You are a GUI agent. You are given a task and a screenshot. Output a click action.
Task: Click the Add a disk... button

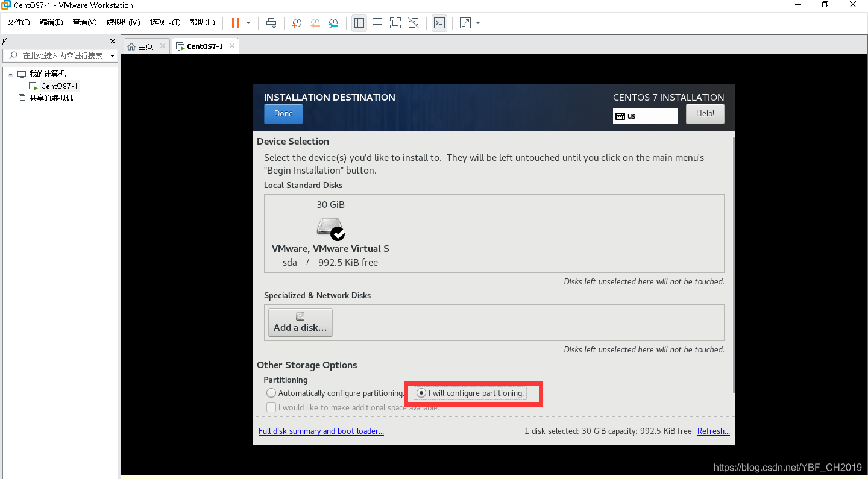coord(300,322)
